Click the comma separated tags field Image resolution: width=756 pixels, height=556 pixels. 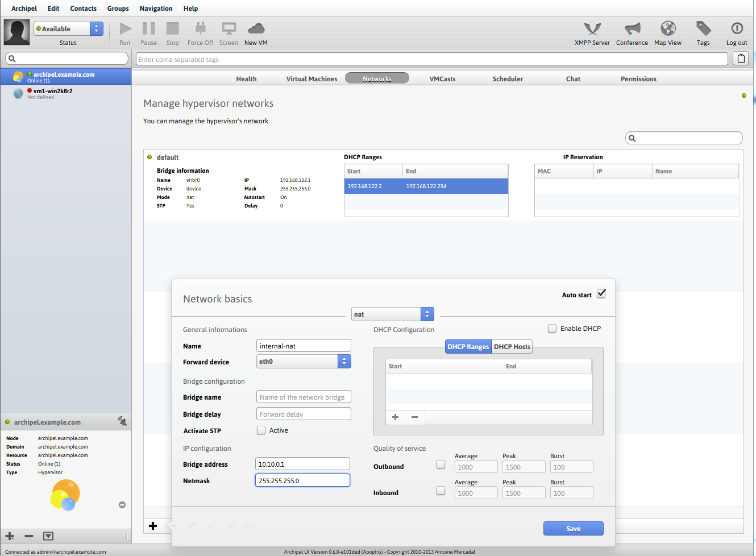[432, 59]
